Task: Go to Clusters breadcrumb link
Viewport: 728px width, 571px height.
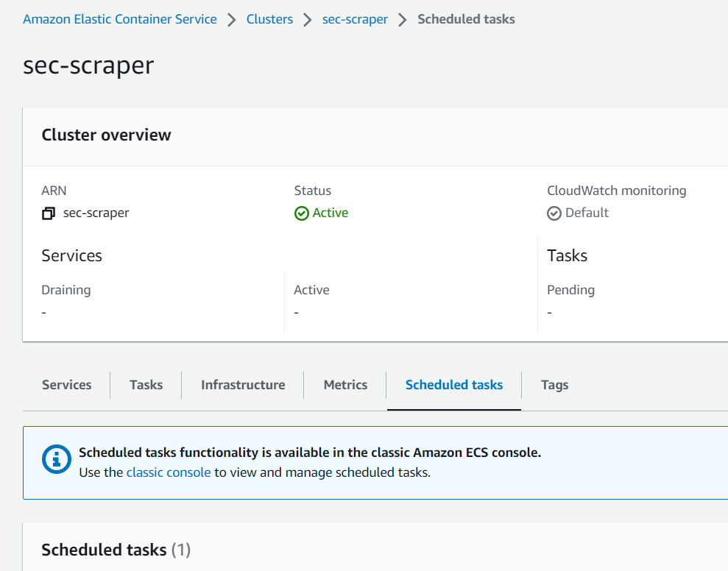Action: [269, 19]
